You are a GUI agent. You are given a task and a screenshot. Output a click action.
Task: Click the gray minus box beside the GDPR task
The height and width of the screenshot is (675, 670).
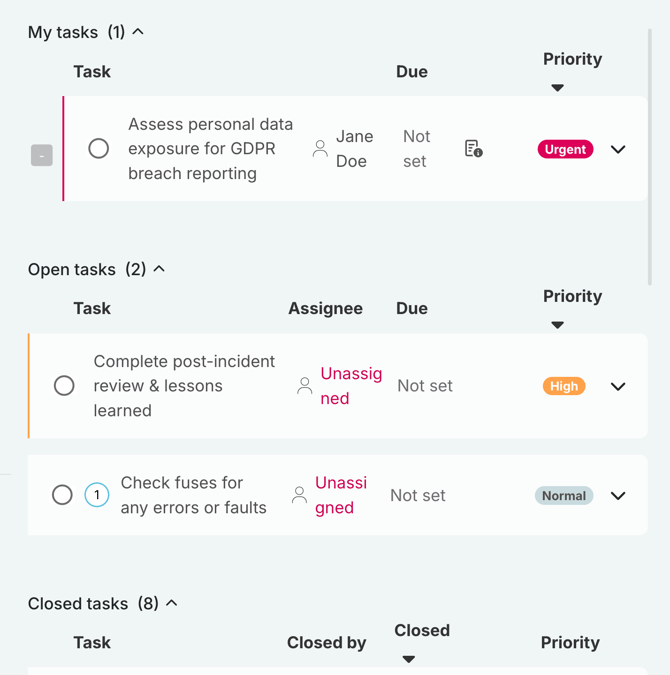pyautogui.click(x=41, y=155)
